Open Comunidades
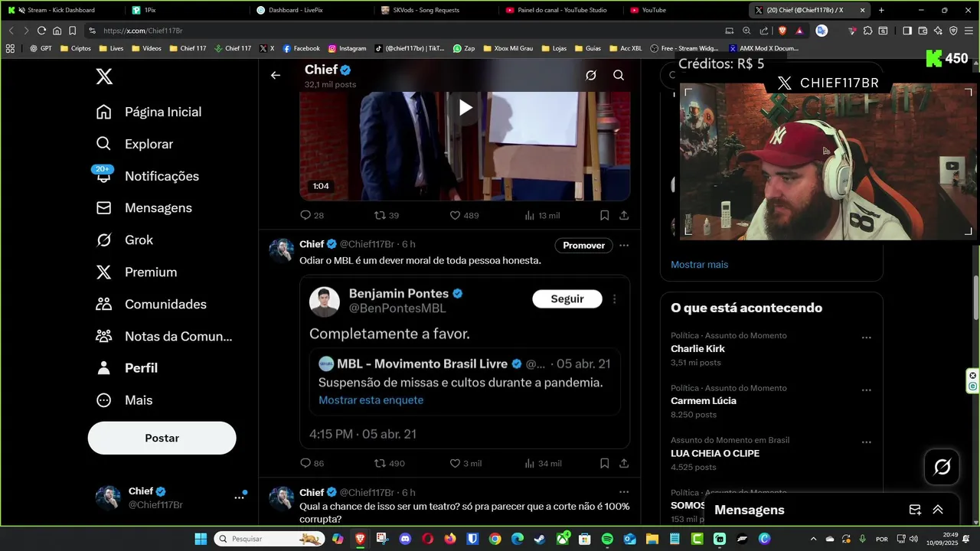Screen dimensions: 980x551 152,305
